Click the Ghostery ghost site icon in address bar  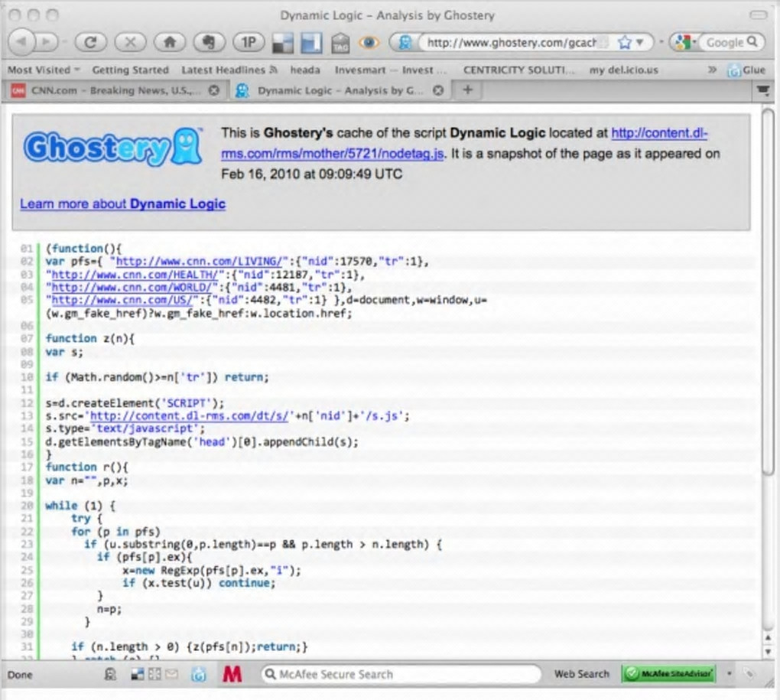[x=405, y=43]
